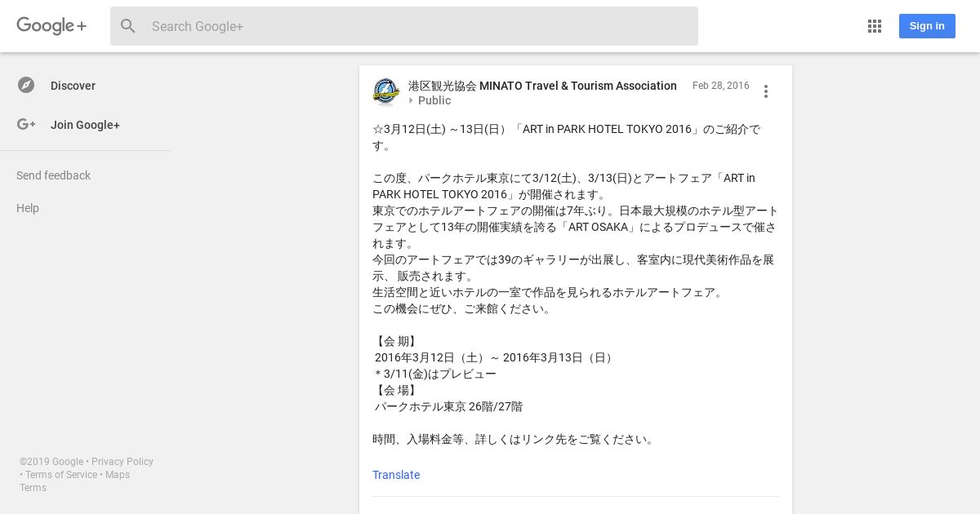Open Help from the sidebar
The width and height of the screenshot is (980, 514).
pos(28,208)
